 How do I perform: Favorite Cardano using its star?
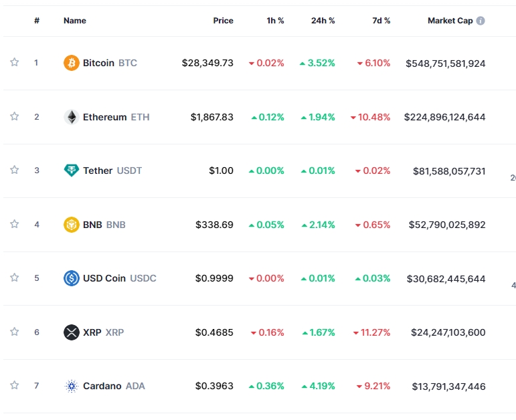(14, 385)
